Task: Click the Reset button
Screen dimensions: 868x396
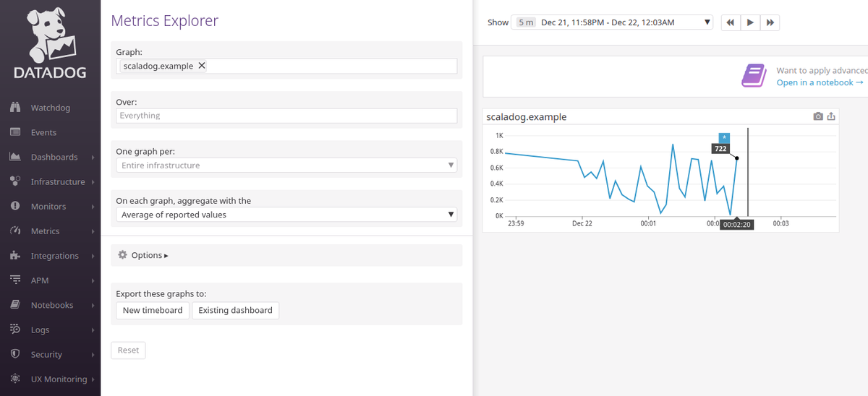Action: 128,350
